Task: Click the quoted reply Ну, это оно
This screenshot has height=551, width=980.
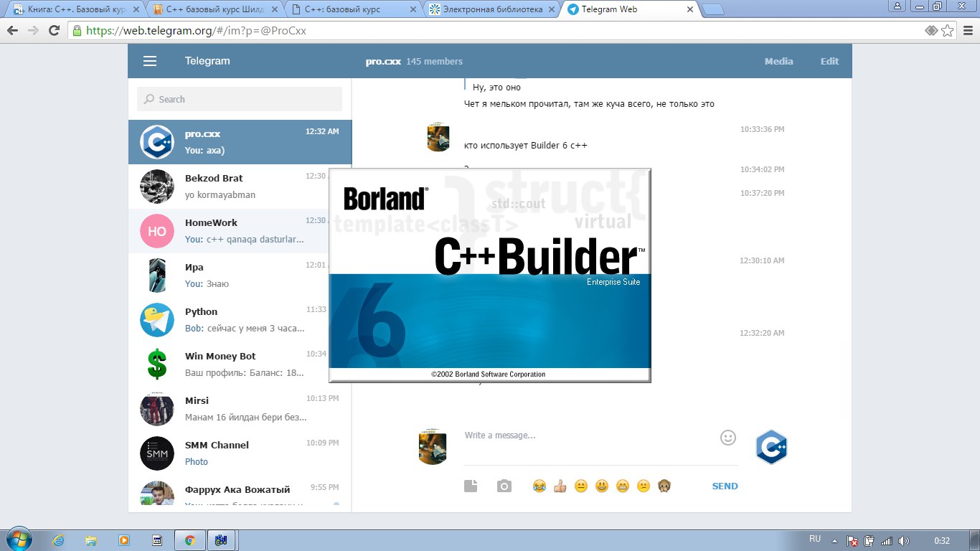Action: point(496,87)
